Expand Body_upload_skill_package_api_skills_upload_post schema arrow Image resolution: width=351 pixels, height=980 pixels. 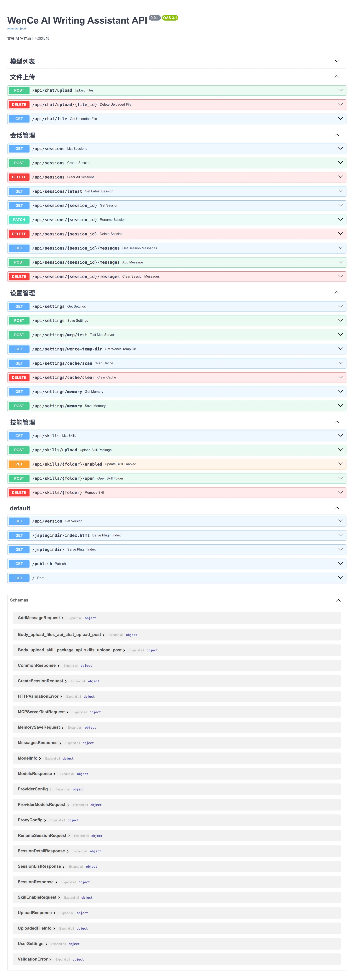point(124,650)
